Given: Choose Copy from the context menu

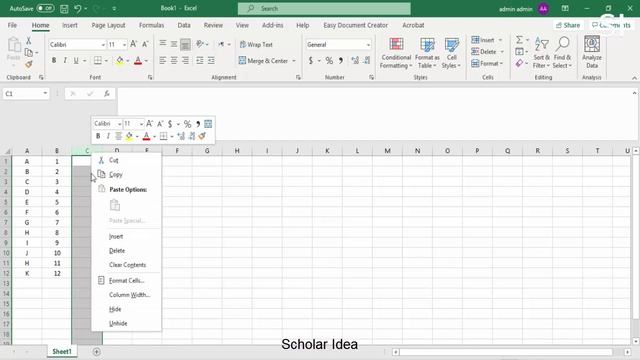Looking at the screenshot, I should [127, 175].
